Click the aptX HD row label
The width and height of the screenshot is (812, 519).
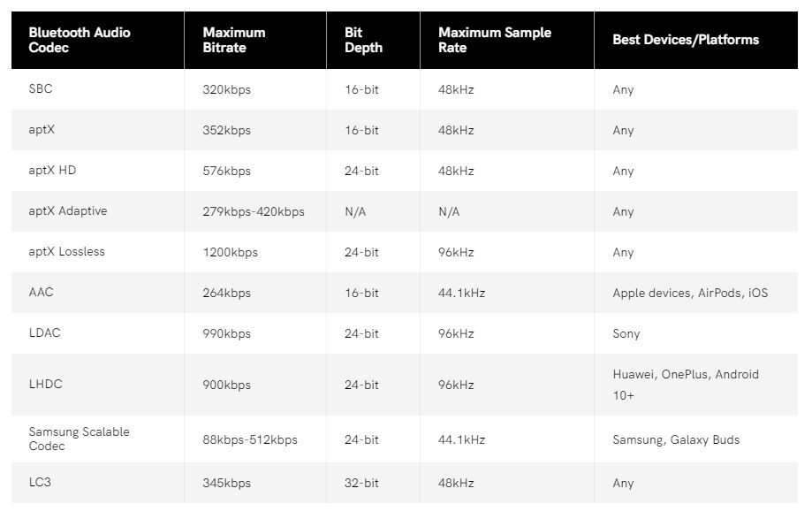pos(52,171)
